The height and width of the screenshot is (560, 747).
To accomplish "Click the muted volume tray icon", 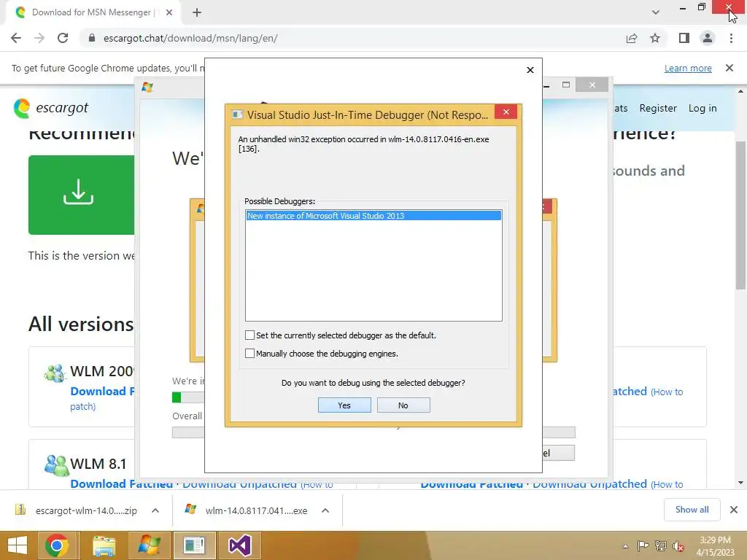I will click(x=678, y=546).
